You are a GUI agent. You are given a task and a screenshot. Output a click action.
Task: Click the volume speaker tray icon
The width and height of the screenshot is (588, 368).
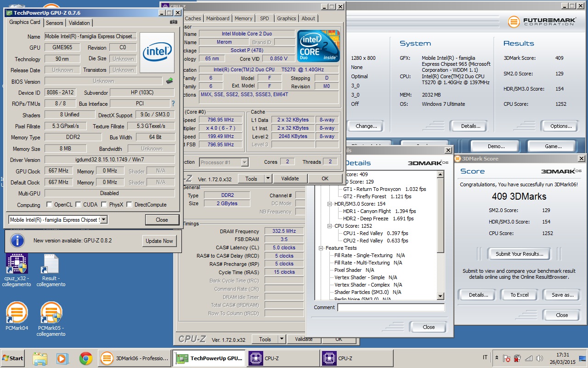pyautogui.click(x=539, y=358)
